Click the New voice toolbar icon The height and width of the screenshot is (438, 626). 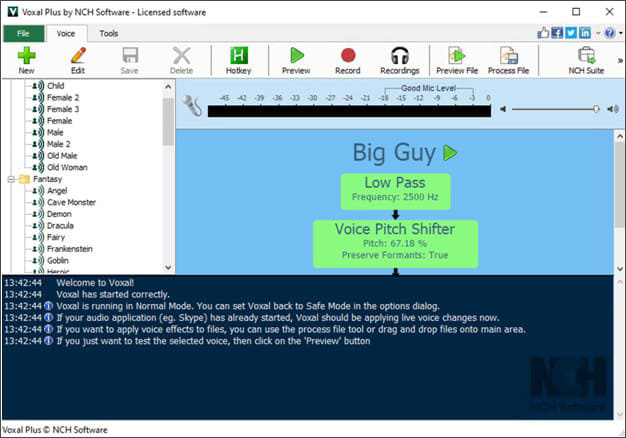click(26, 61)
